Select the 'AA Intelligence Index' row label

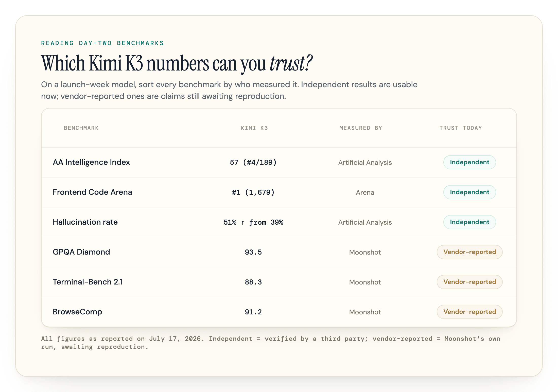[x=91, y=162]
